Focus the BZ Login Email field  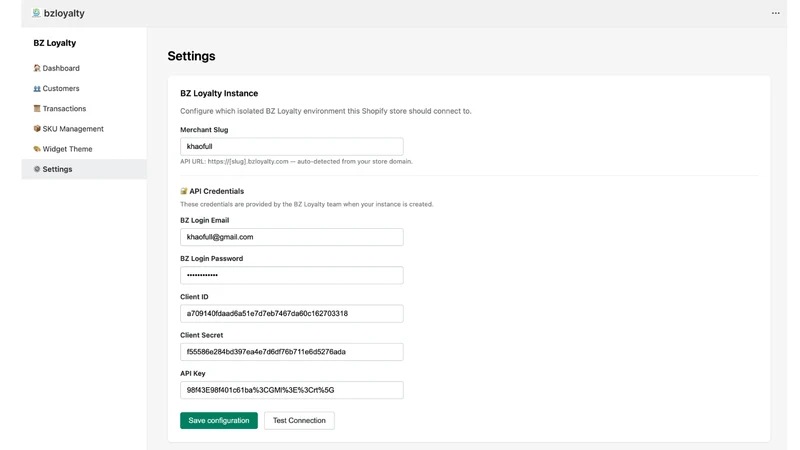tap(292, 237)
